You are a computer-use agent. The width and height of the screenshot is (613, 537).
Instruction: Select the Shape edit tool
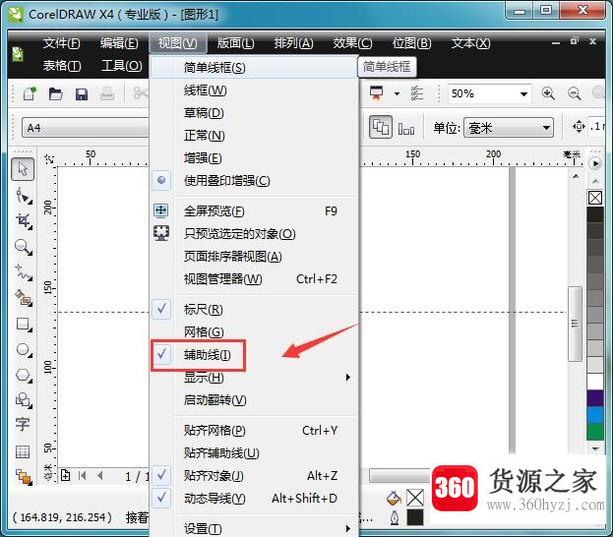coord(23,195)
